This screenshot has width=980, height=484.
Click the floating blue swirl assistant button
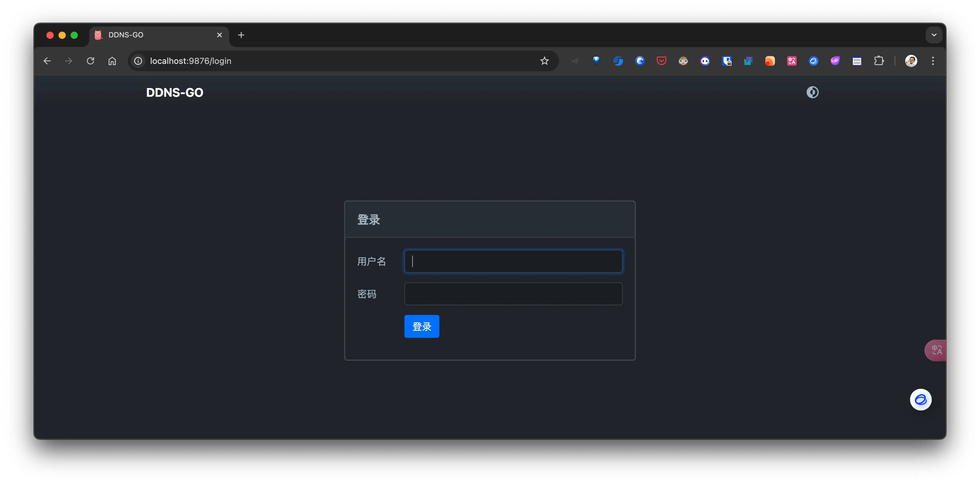(x=920, y=400)
